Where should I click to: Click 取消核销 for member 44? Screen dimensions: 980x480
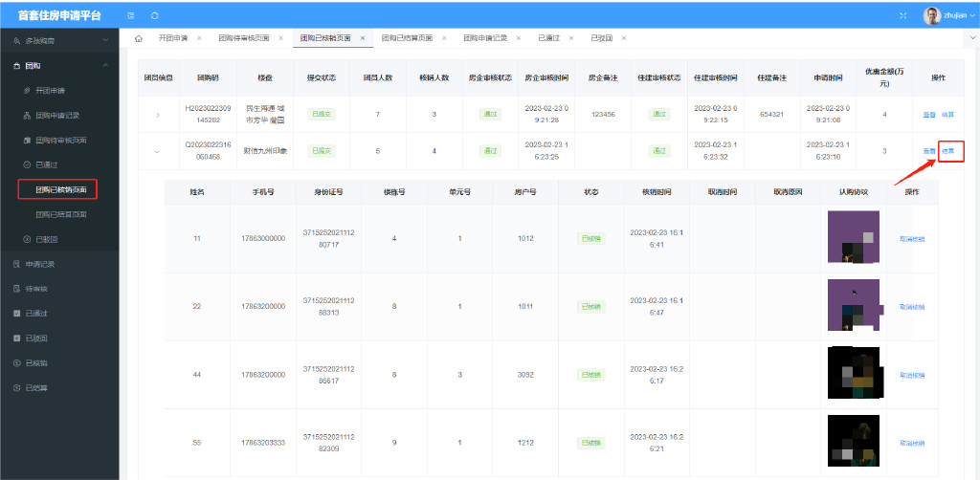(912, 375)
